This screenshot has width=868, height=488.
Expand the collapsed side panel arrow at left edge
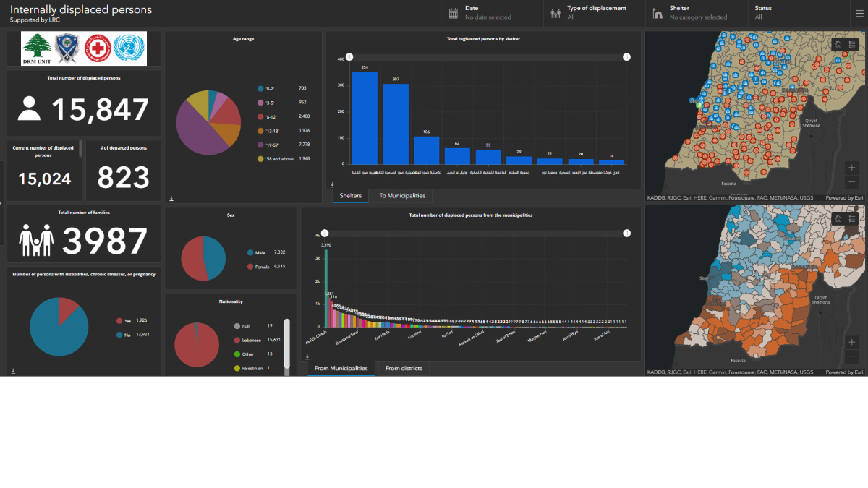coord(1,203)
